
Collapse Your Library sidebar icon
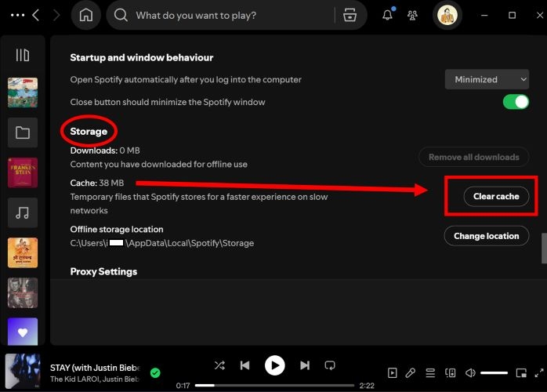pos(23,55)
